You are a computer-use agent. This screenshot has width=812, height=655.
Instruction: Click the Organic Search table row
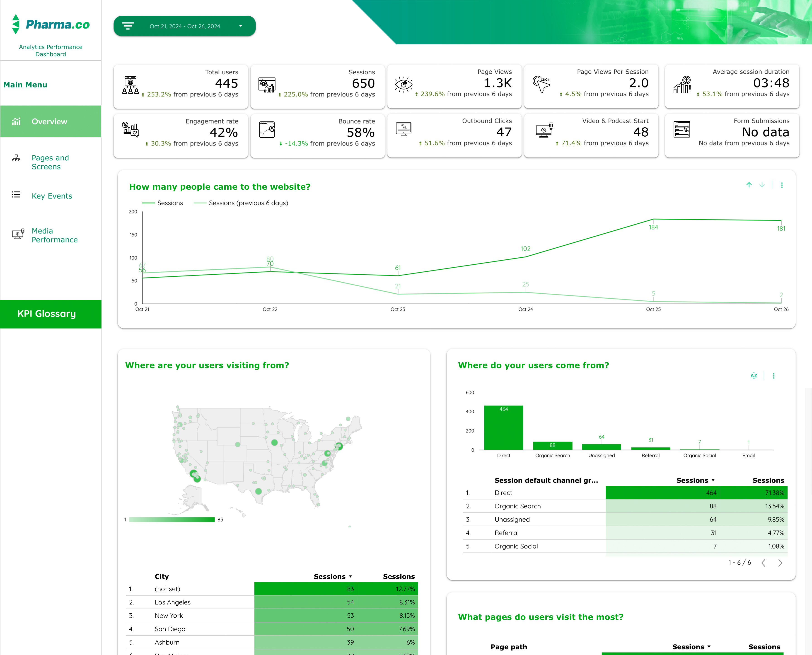(x=625, y=506)
